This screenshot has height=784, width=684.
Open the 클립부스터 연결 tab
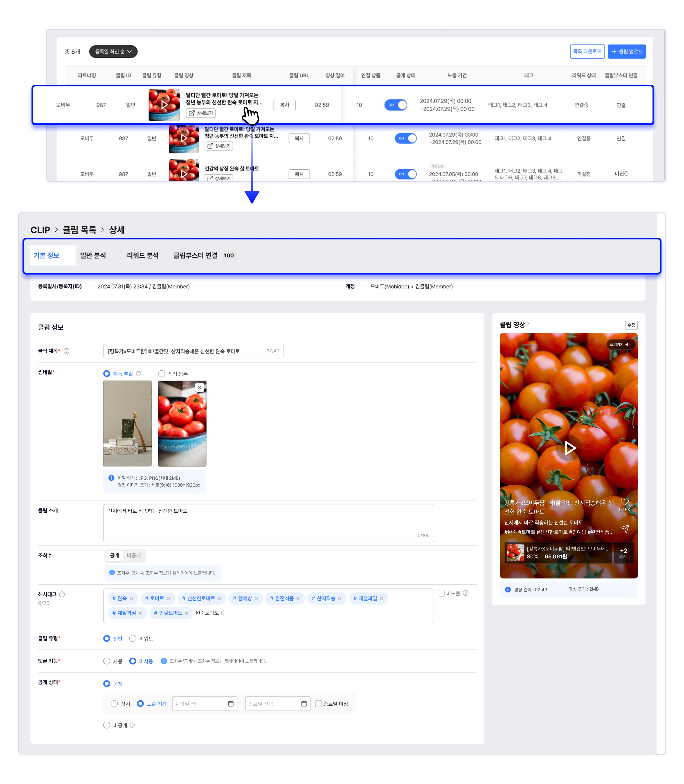pyautogui.click(x=196, y=255)
